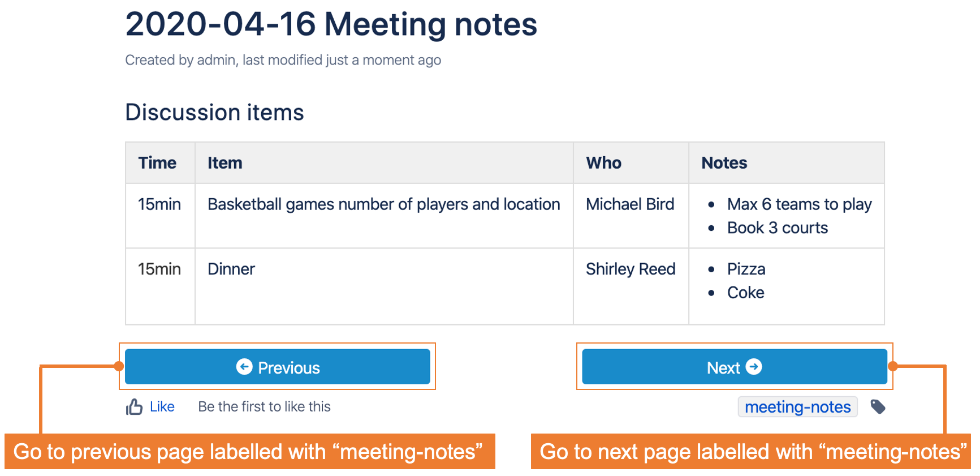This screenshot has width=980, height=476.
Task: Click the Like link text
Action: pos(162,406)
